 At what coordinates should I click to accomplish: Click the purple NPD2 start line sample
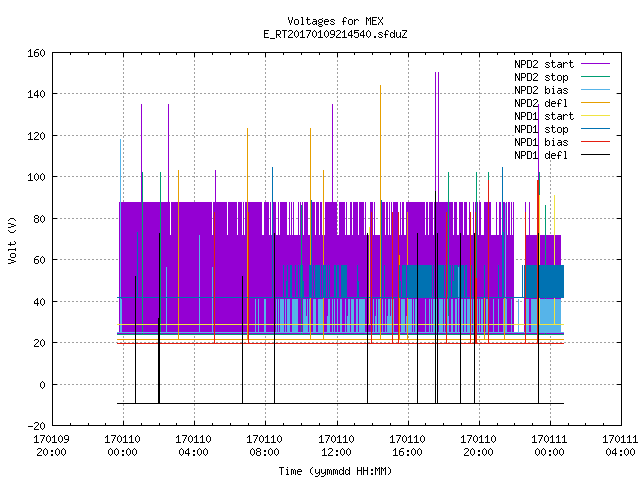[595, 64]
